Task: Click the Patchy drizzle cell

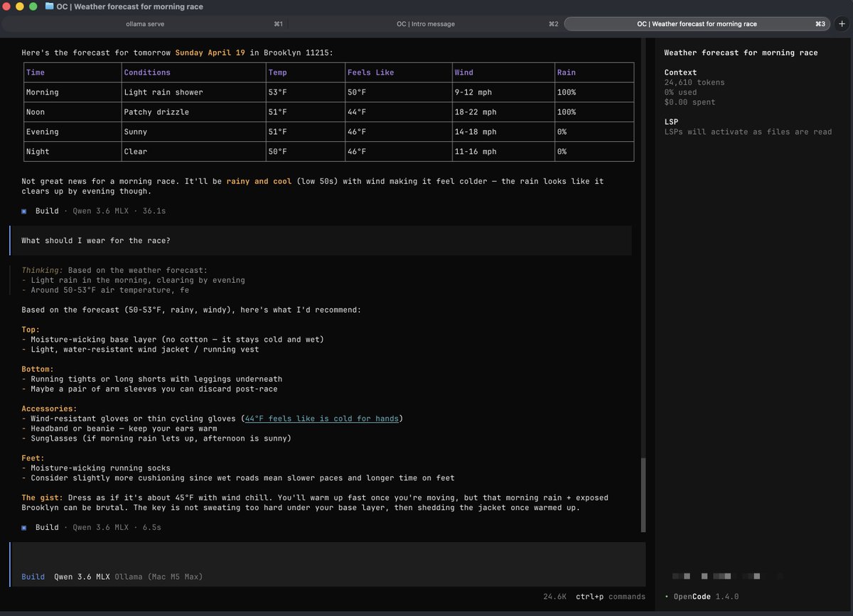Action: [x=156, y=112]
